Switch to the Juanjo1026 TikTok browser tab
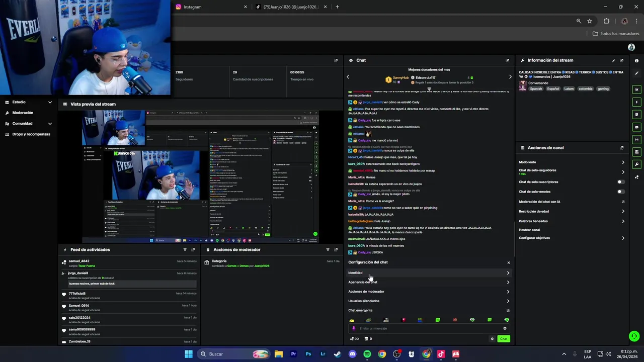The width and height of the screenshot is (644, 362). point(292,7)
